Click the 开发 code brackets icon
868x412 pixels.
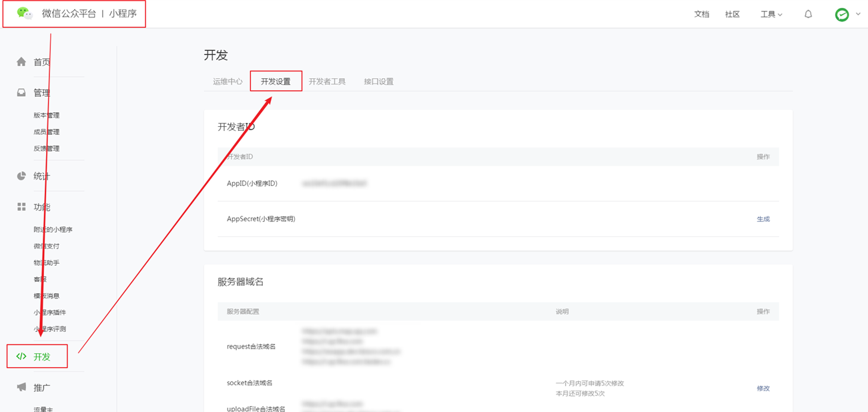21,357
